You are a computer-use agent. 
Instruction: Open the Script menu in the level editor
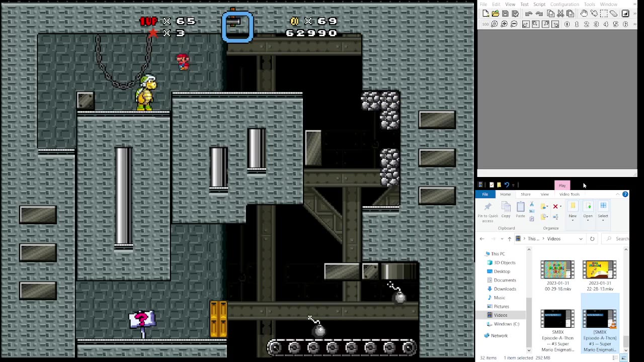(x=539, y=5)
